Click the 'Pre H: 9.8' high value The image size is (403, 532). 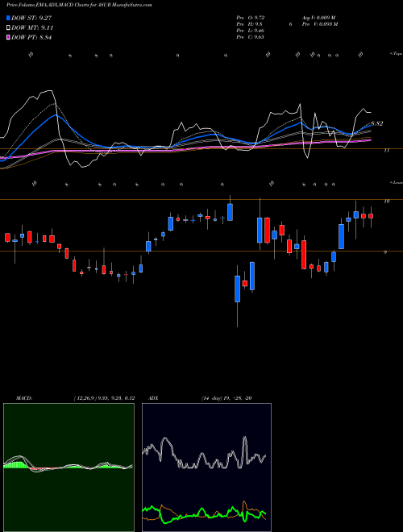pyautogui.click(x=249, y=24)
